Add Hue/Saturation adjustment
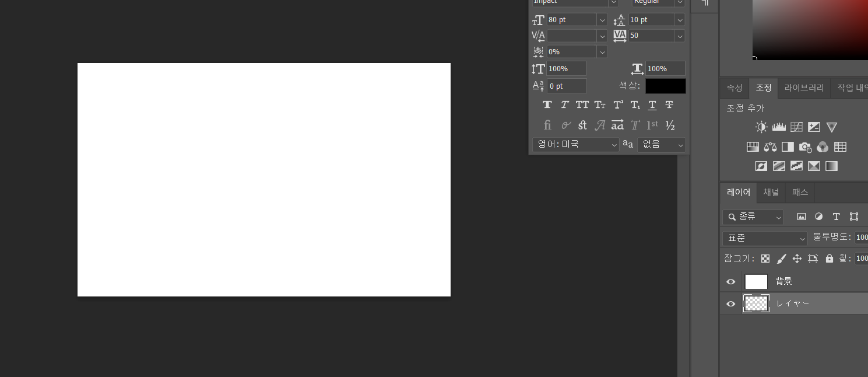The image size is (868, 377). tap(753, 146)
